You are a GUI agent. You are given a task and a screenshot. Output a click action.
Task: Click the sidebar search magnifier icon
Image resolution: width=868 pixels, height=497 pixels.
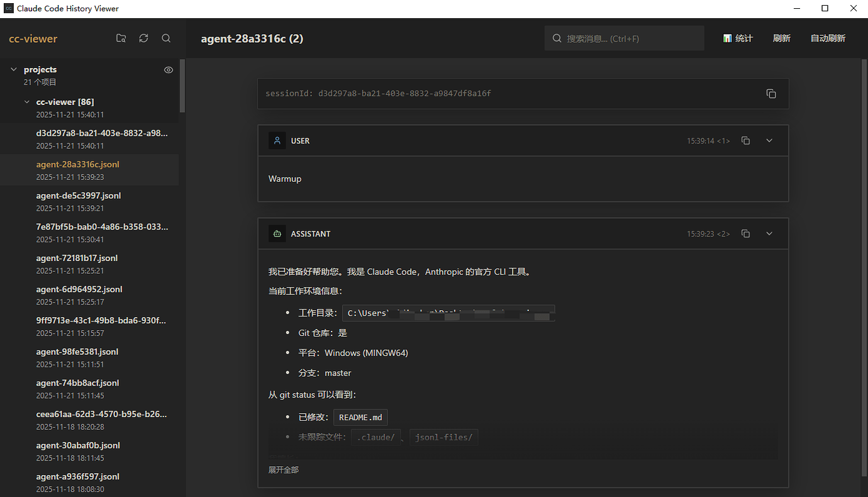[166, 38]
